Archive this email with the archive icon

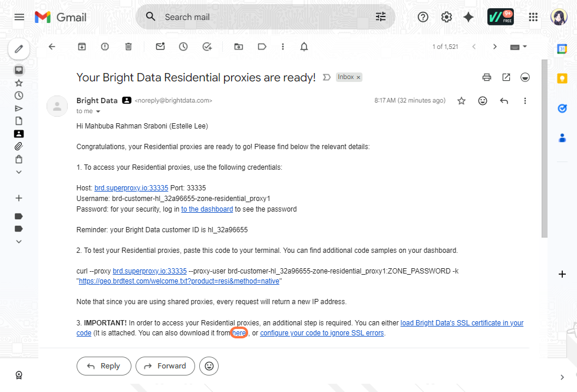coord(82,47)
